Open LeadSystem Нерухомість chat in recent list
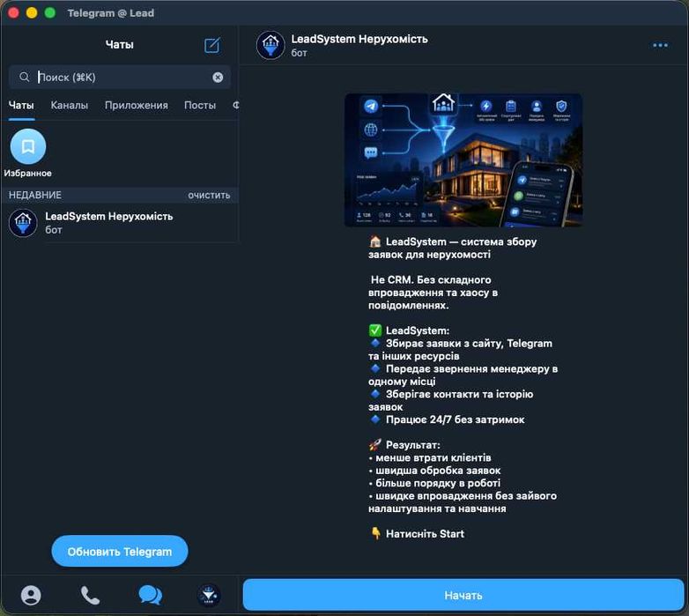The width and height of the screenshot is (689, 616). (120, 223)
